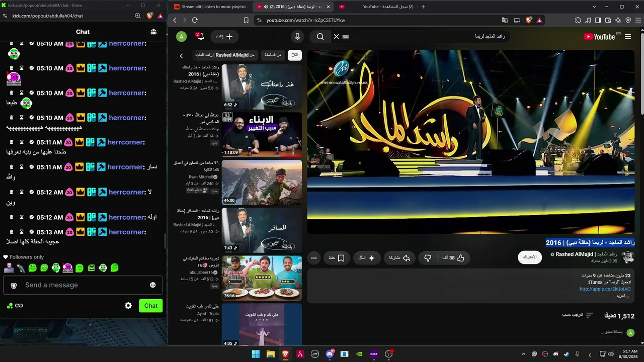The image size is (644, 362).
Task: Expand the description with 'المزيد'
Action: point(623,296)
